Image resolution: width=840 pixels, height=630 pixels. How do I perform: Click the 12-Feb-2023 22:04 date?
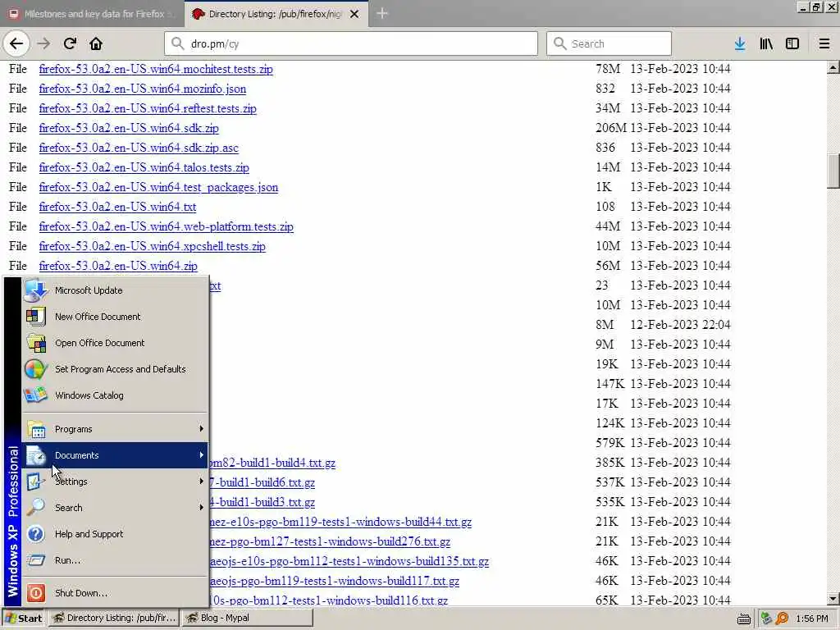click(680, 325)
